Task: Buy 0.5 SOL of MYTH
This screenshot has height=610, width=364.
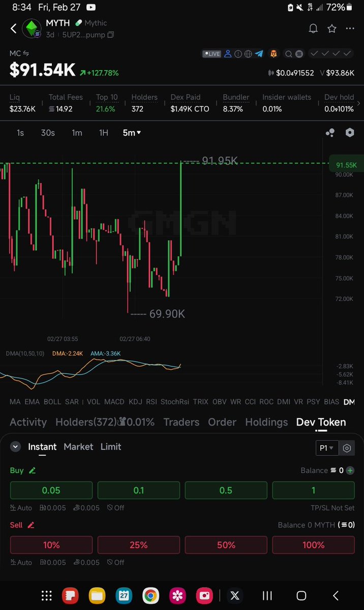Action: coord(226,490)
